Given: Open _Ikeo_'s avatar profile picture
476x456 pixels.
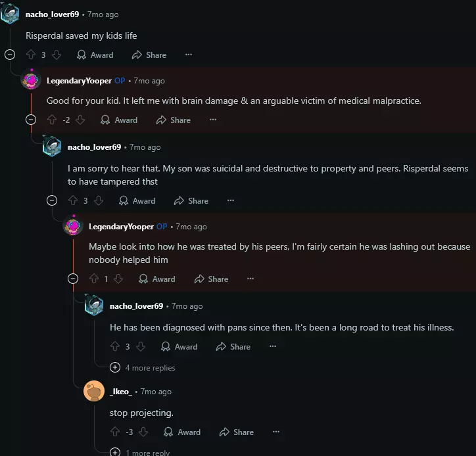Looking at the screenshot, I should [x=95, y=391].
